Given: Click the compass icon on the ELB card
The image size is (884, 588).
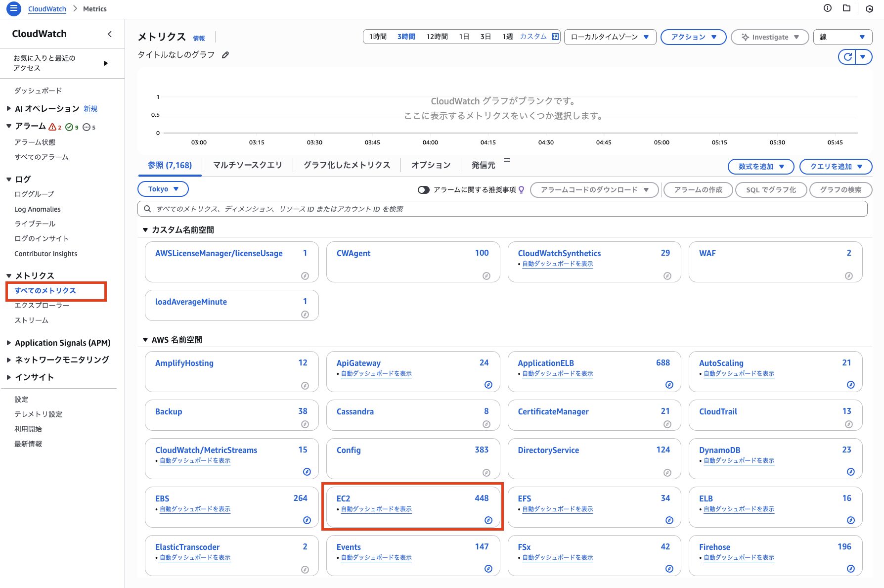Looking at the screenshot, I should 851,520.
